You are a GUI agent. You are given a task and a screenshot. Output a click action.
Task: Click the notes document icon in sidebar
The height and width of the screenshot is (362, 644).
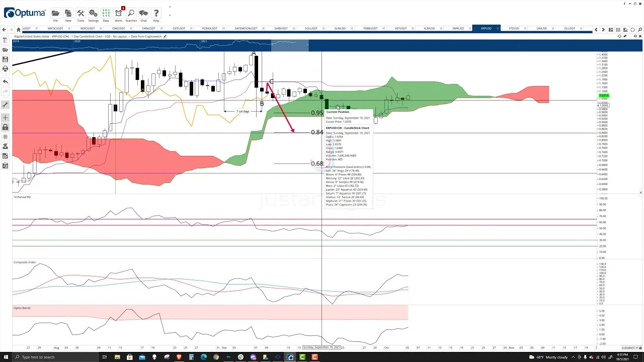point(5,156)
